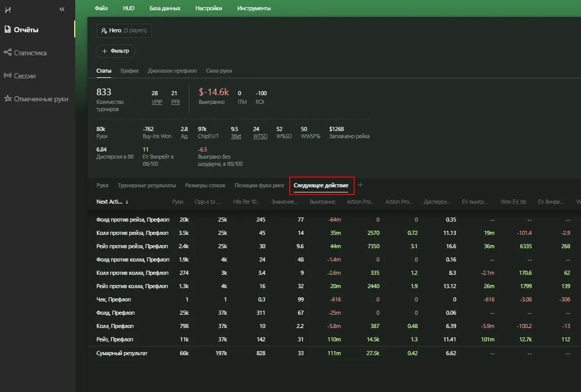Switch to Диапазон префлоп tab
The image size is (581, 392).
172,71
